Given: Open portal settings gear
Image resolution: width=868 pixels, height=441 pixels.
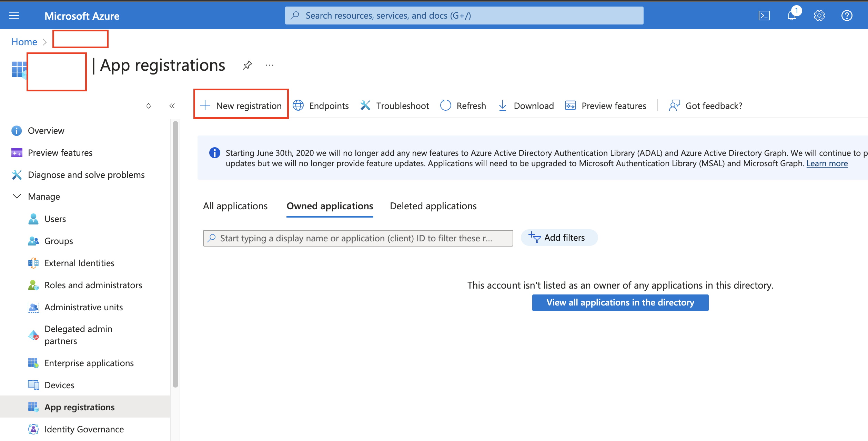Looking at the screenshot, I should [x=819, y=16].
